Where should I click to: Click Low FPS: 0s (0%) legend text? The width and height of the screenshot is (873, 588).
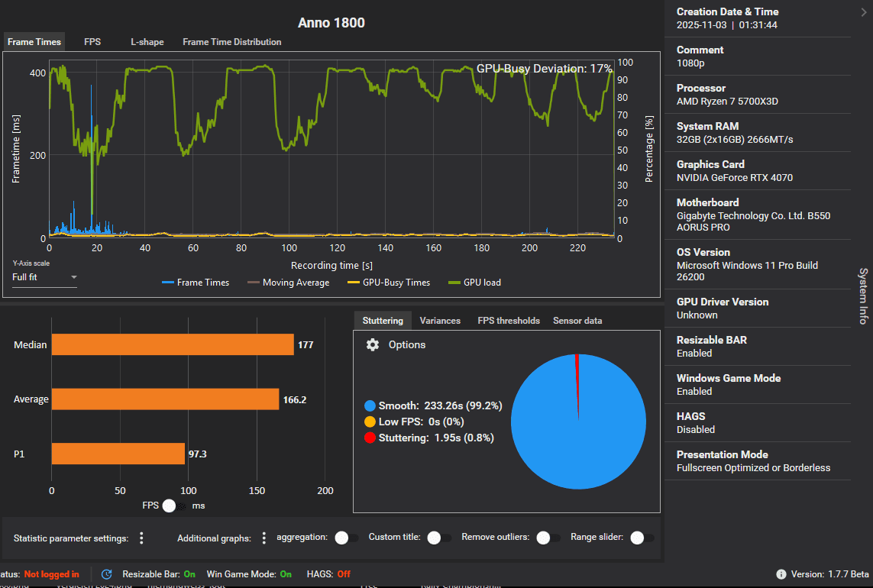coord(421,422)
